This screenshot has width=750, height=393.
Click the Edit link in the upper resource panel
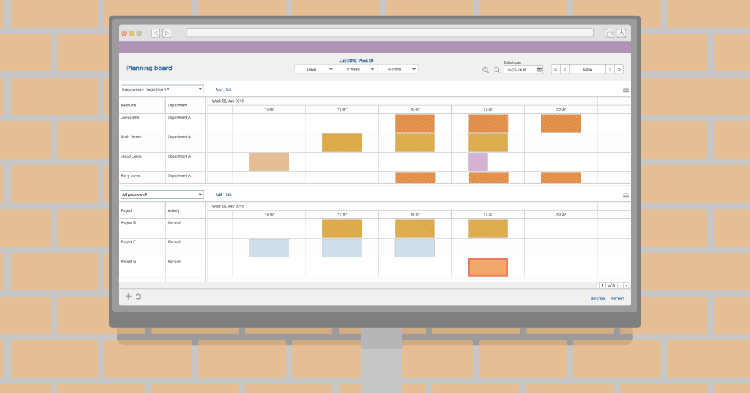[x=229, y=89]
